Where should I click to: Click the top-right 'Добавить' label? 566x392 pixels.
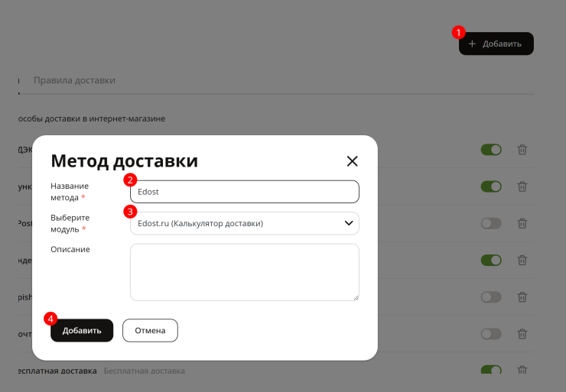coord(502,44)
